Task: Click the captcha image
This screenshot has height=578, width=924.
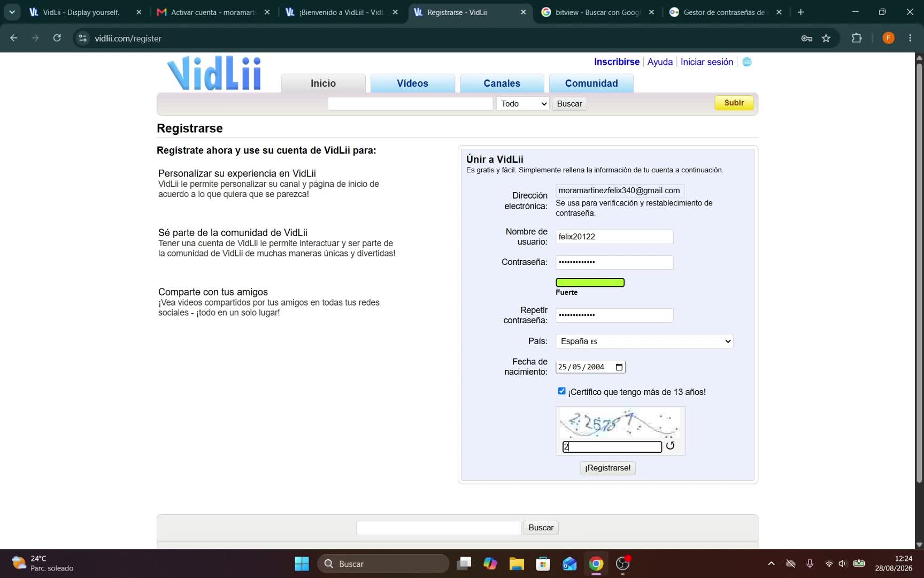Action: [x=620, y=423]
